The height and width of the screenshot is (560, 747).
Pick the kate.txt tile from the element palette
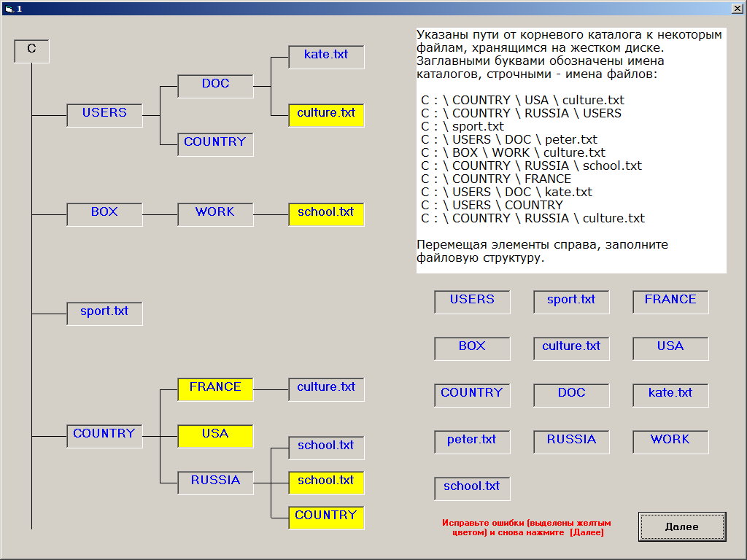(x=670, y=395)
